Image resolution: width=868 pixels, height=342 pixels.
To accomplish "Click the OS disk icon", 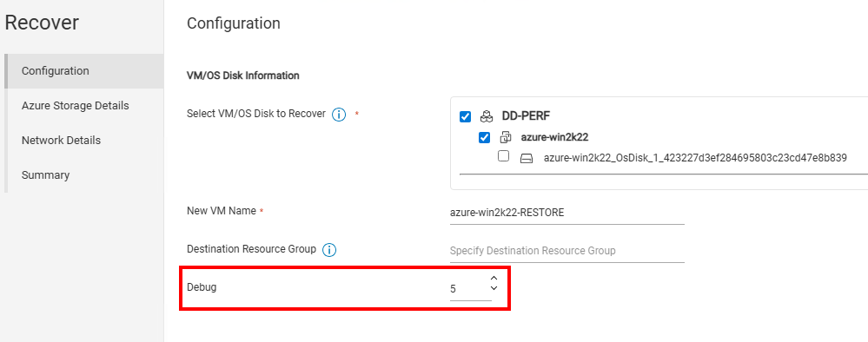I will [x=527, y=159].
